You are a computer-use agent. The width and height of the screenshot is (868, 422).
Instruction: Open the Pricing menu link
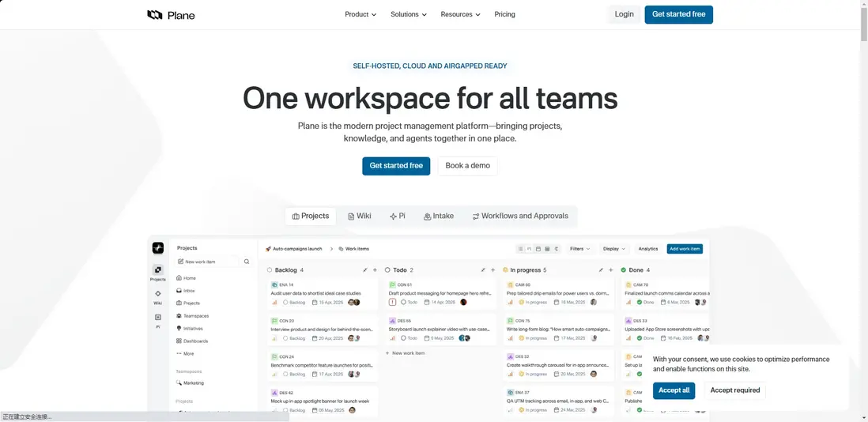click(505, 14)
